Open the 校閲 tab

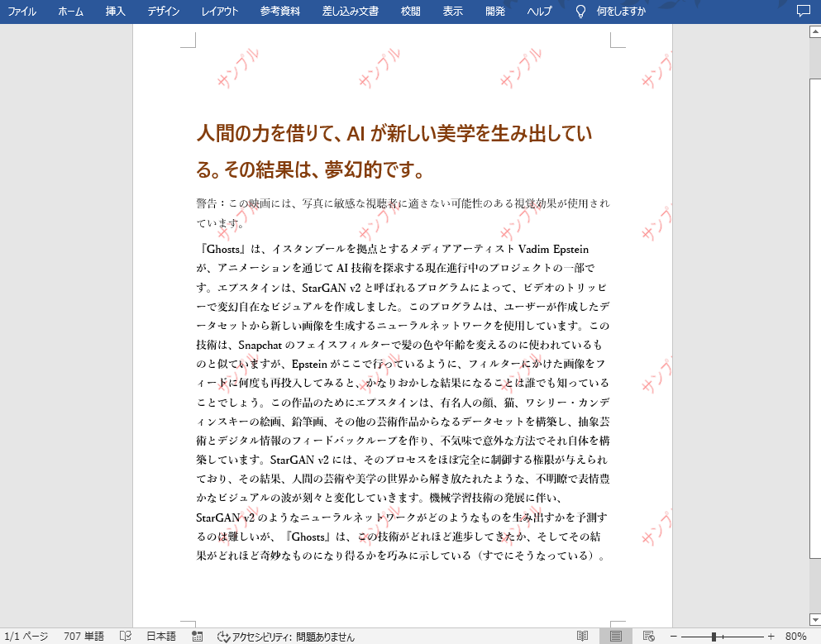pos(409,12)
